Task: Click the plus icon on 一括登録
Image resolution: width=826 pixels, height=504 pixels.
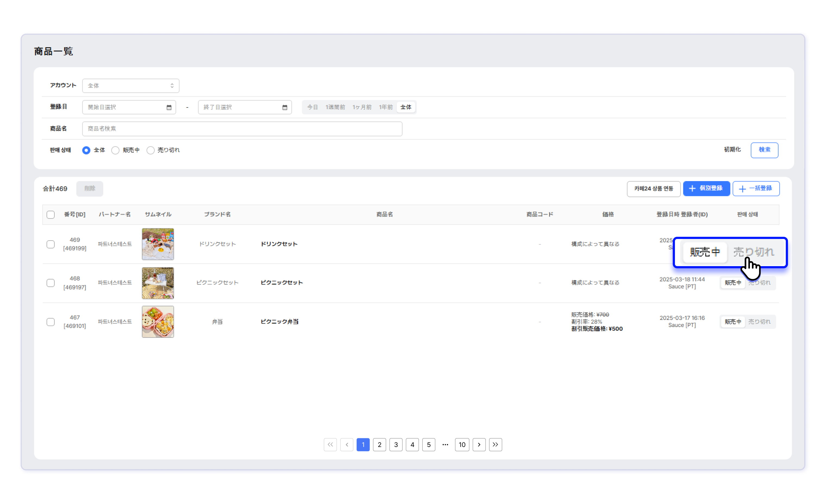Action: click(742, 189)
